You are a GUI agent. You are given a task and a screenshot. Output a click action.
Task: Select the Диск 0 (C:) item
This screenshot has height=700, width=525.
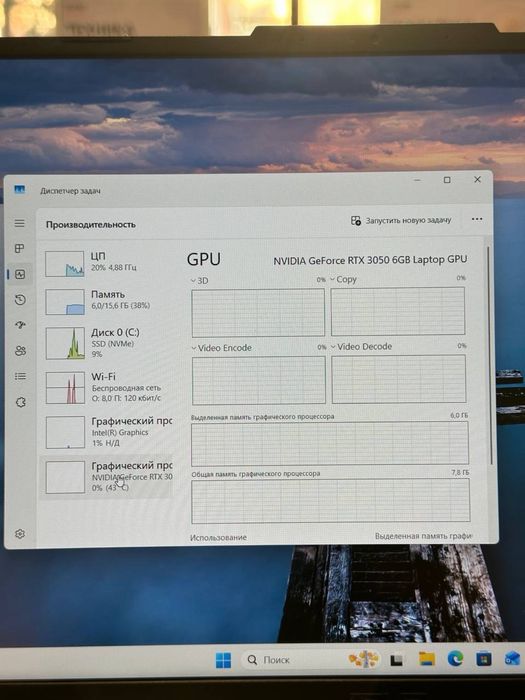(106, 343)
